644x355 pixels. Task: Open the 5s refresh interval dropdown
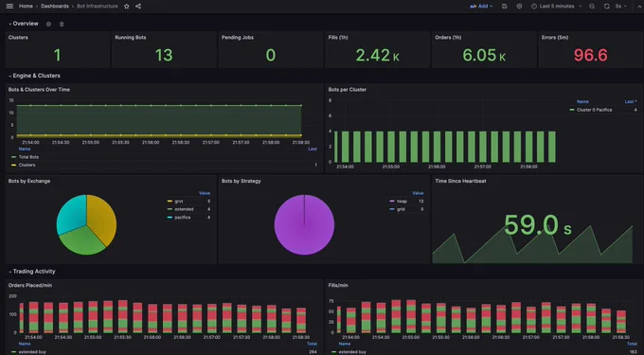pyautogui.click(x=621, y=7)
